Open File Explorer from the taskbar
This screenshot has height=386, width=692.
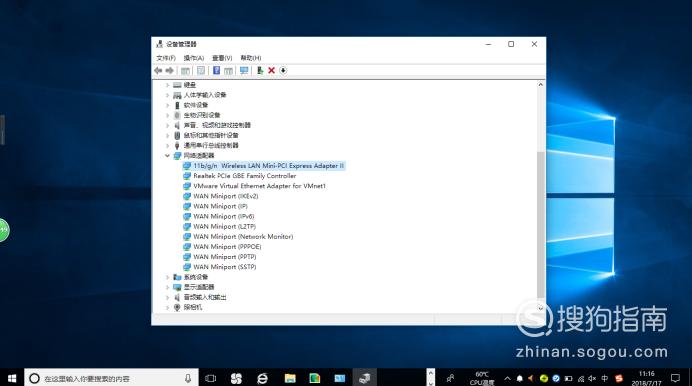290,378
